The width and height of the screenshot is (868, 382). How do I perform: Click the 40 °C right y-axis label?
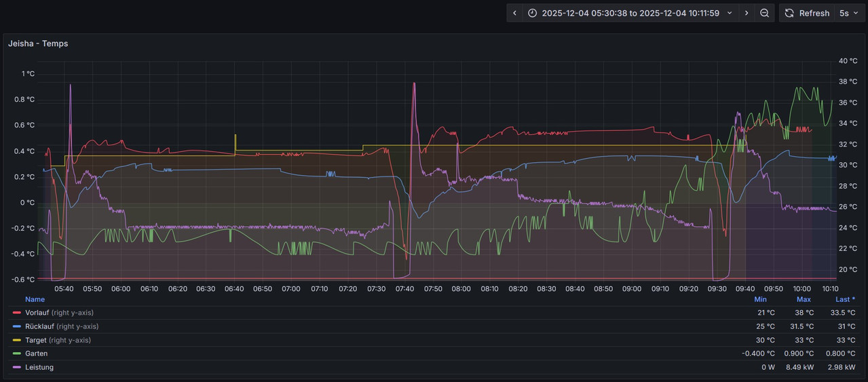pos(848,60)
